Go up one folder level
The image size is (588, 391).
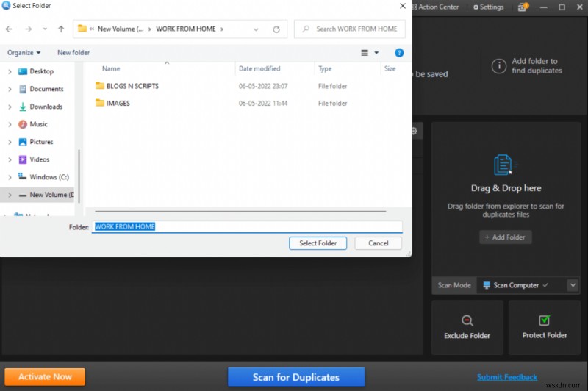coord(61,29)
